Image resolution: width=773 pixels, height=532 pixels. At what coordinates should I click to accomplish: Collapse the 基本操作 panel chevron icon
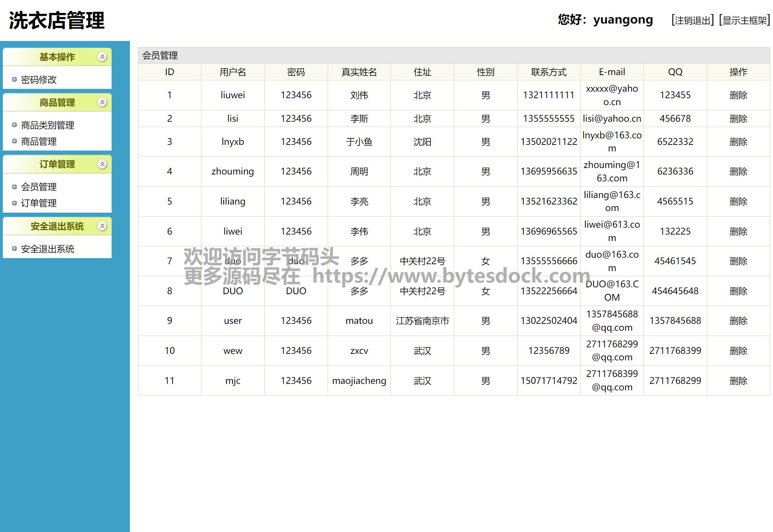[x=103, y=57]
